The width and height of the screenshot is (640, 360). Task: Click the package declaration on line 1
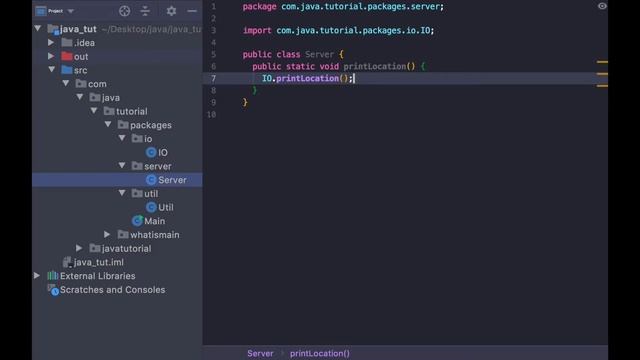pos(343,6)
